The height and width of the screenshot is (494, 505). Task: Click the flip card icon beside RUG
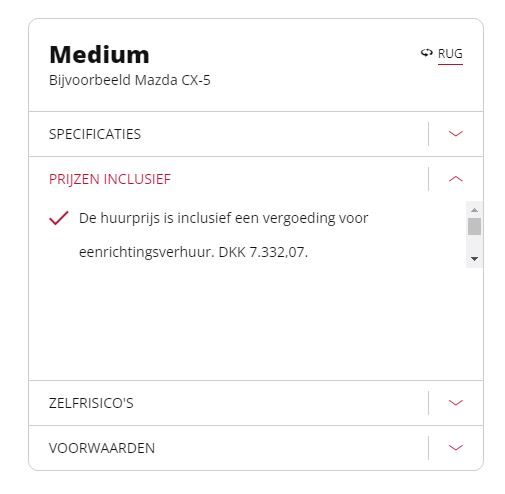(426, 53)
